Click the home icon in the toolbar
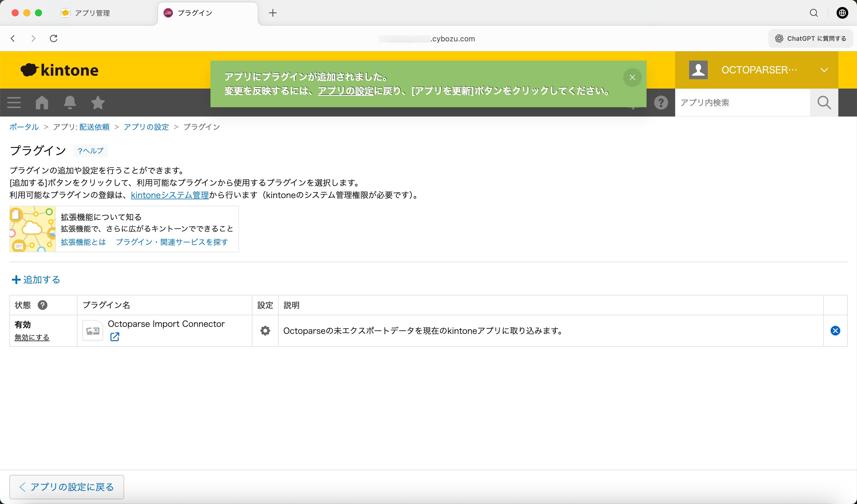Screen dimensions: 857x504 coord(41,102)
